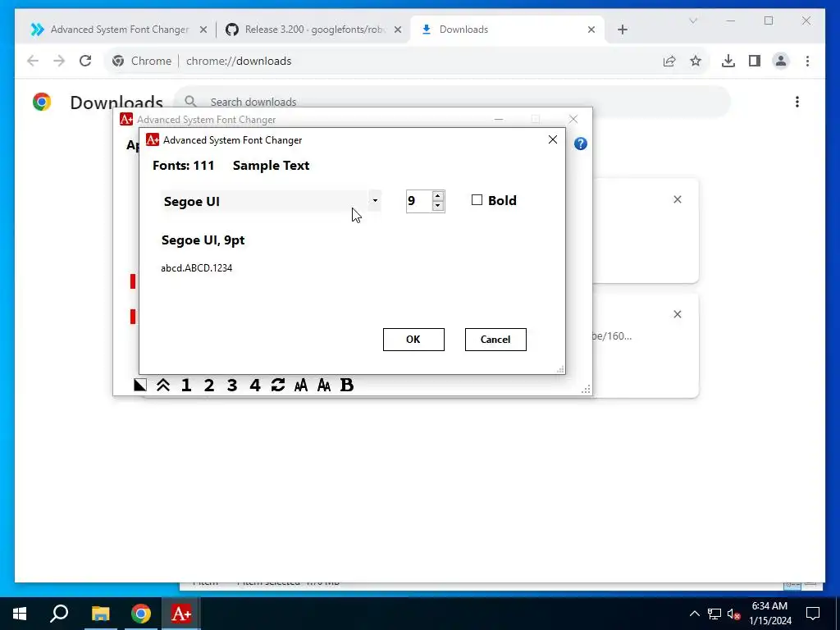Reload the Chrome page

point(85,61)
